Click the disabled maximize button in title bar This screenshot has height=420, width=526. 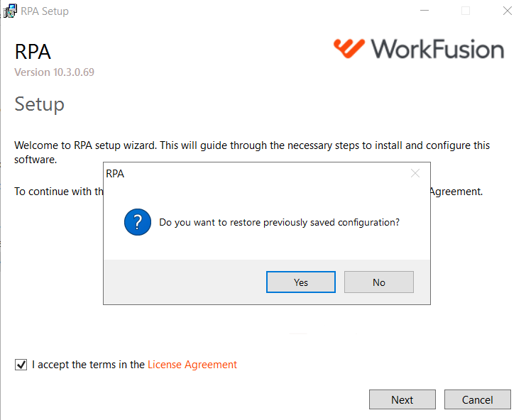466,11
